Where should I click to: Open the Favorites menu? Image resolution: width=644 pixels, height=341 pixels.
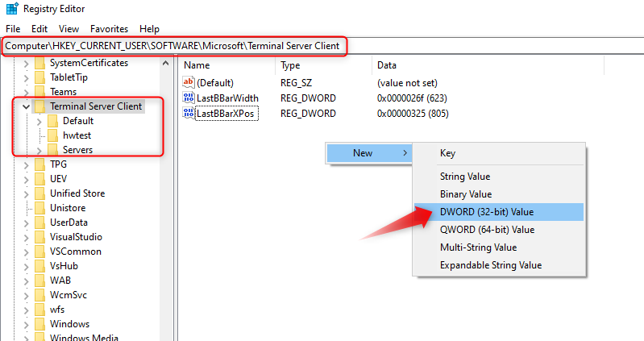tap(110, 29)
